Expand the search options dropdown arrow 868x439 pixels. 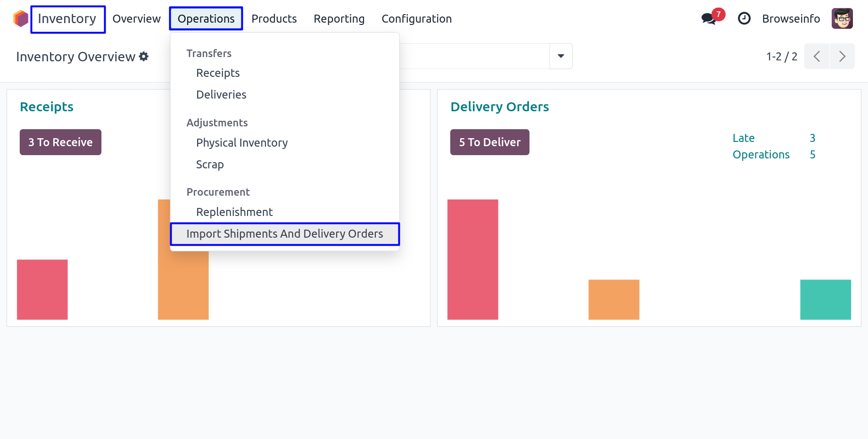pos(561,57)
